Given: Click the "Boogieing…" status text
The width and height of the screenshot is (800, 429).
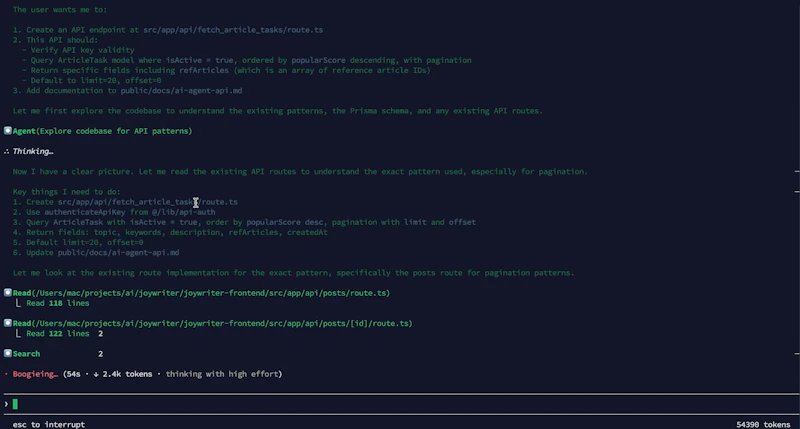Looking at the screenshot, I should (35, 374).
